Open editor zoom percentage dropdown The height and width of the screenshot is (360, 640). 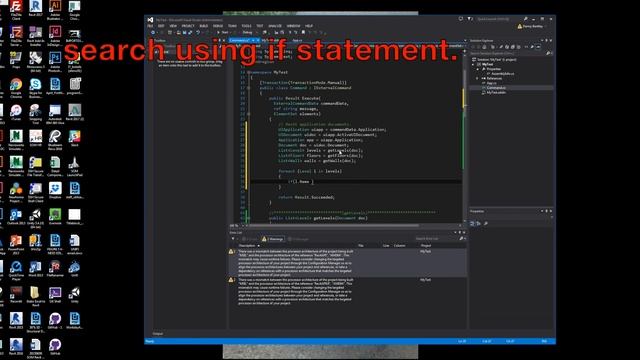click(x=237, y=225)
